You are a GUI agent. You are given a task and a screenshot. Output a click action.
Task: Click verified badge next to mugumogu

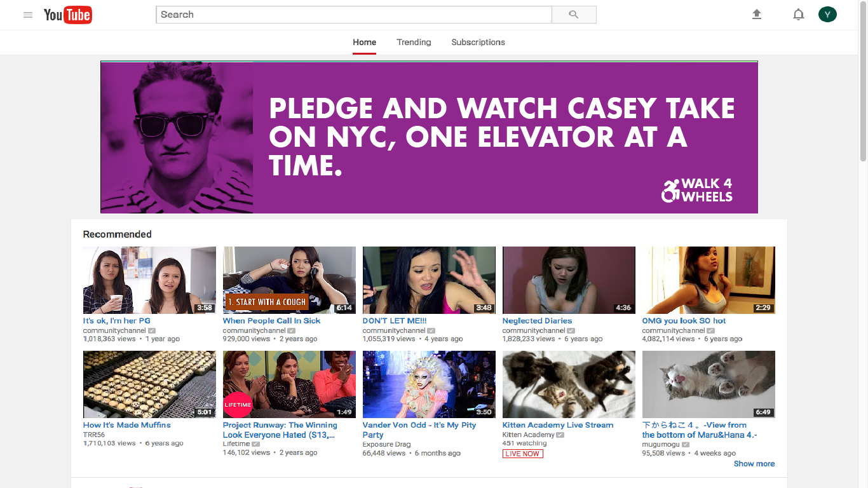[686, 444]
